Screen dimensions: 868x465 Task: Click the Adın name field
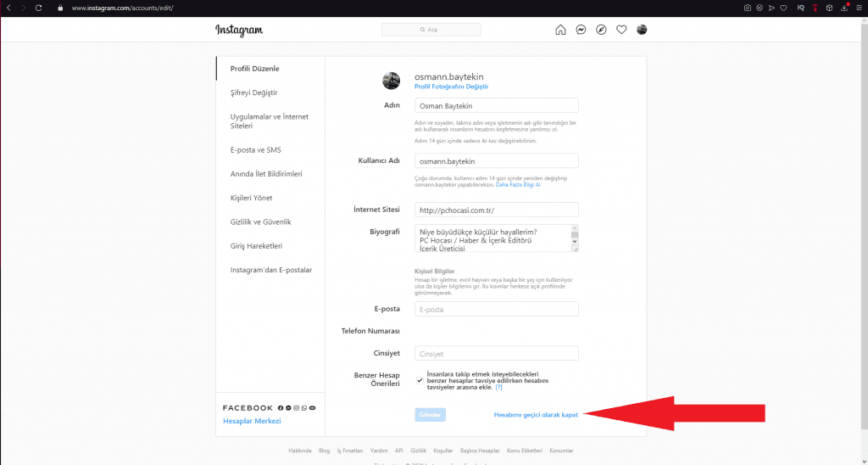[497, 106]
